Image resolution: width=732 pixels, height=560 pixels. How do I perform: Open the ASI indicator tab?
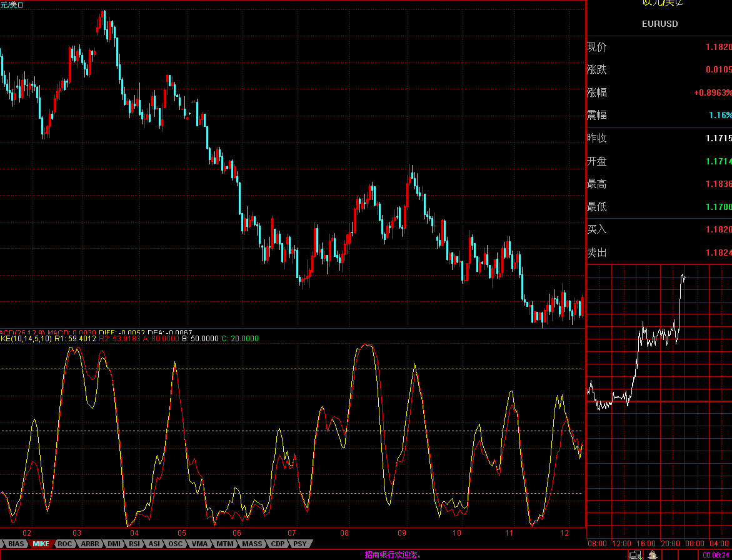(x=154, y=544)
